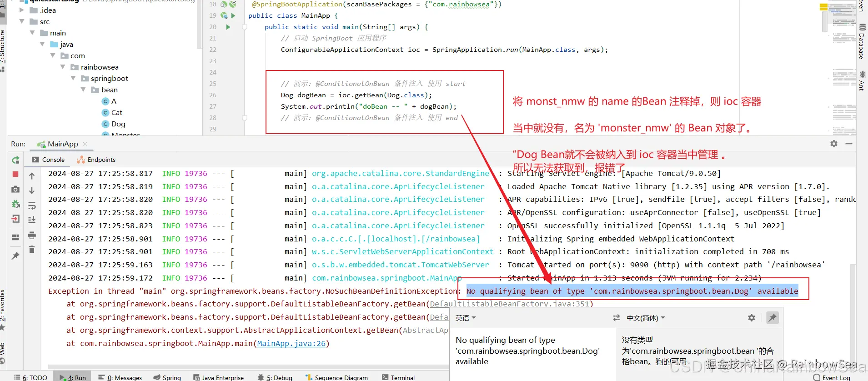Open the Structure side panel
This screenshot has width=868, height=381.
[x=3, y=51]
